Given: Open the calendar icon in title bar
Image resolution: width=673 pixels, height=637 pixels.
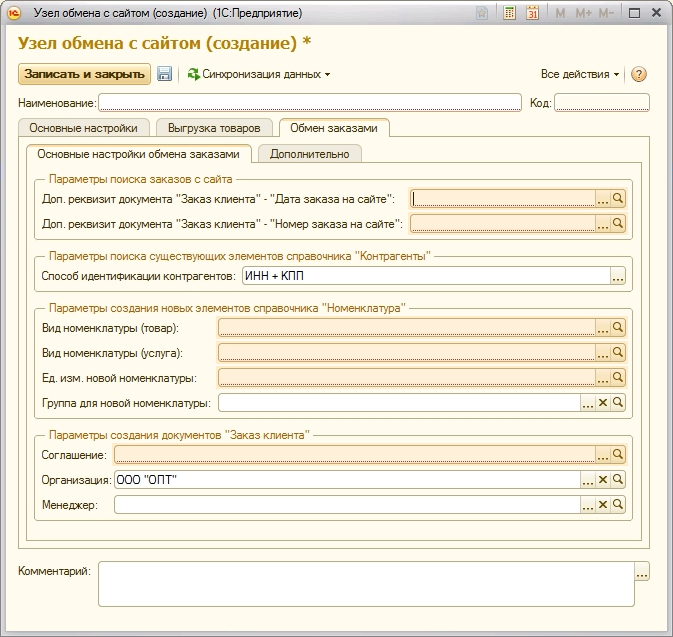Looking at the screenshot, I should click(532, 14).
